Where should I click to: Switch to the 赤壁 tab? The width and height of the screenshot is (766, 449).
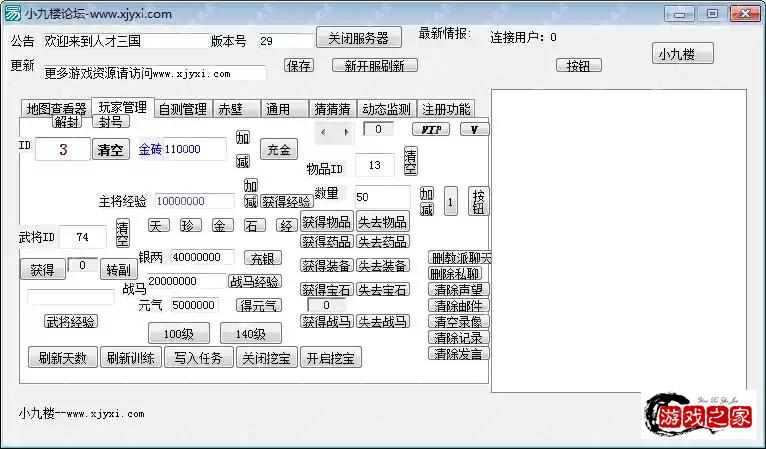[x=236, y=109]
